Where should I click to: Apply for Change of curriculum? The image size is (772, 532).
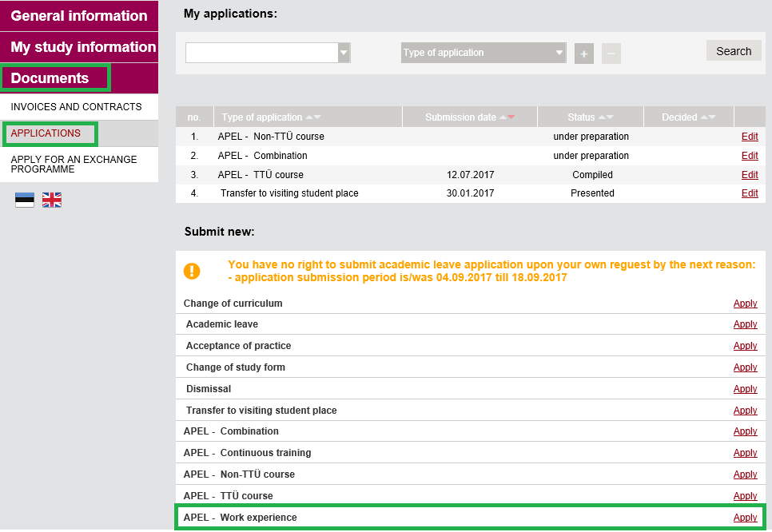tap(745, 304)
